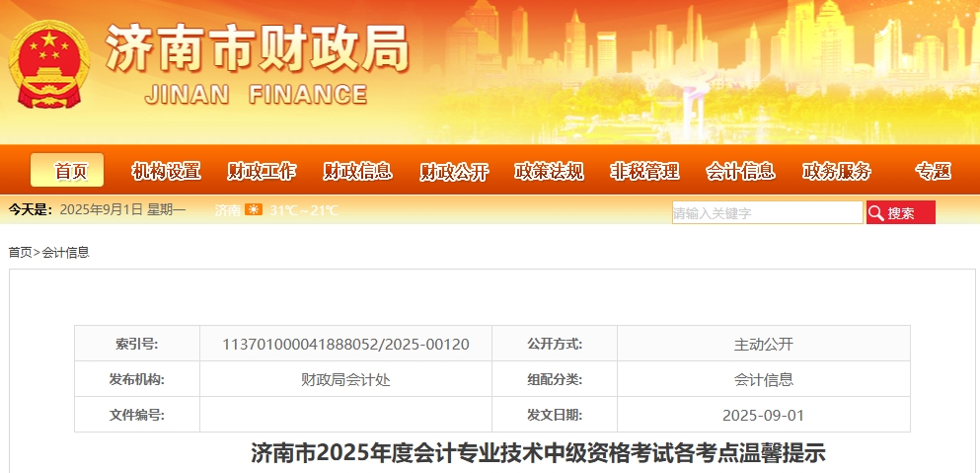980x473 pixels.
Task: Select the 会计信息 navigation item
Action: (740, 171)
